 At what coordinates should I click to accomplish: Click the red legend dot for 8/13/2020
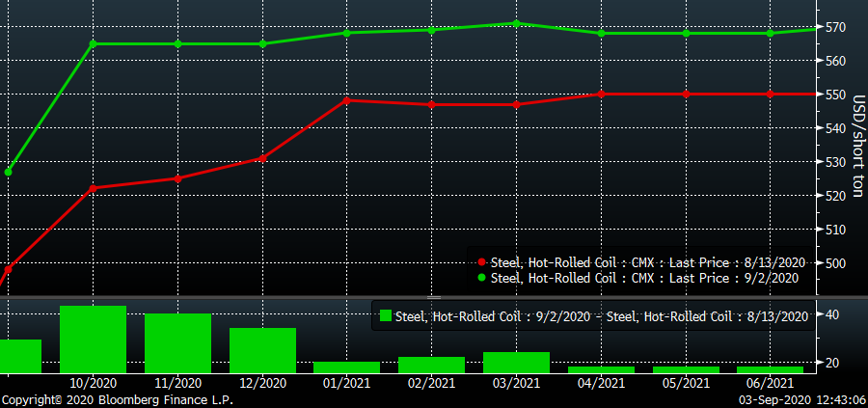pyautogui.click(x=482, y=262)
